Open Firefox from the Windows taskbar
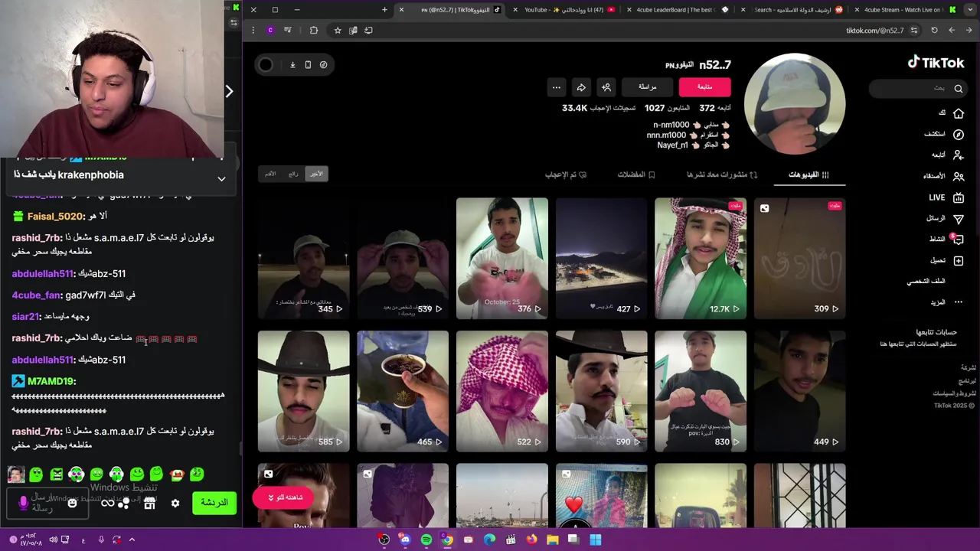This screenshot has height=551, width=980. click(531, 540)
